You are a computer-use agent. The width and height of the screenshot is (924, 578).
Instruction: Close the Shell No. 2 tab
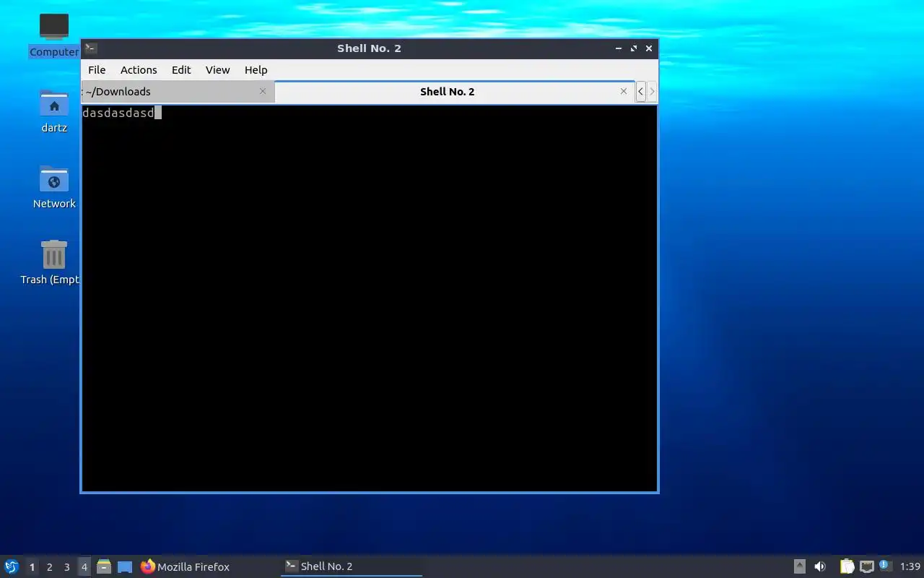(x=624, y=91)
